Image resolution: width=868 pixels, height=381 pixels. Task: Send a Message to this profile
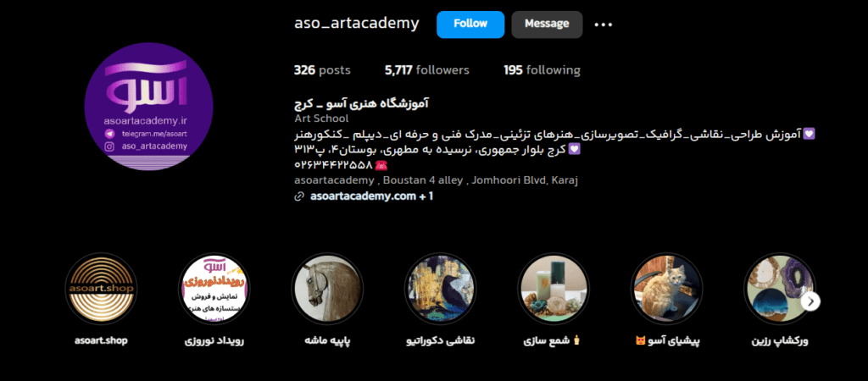coord(547,25)
